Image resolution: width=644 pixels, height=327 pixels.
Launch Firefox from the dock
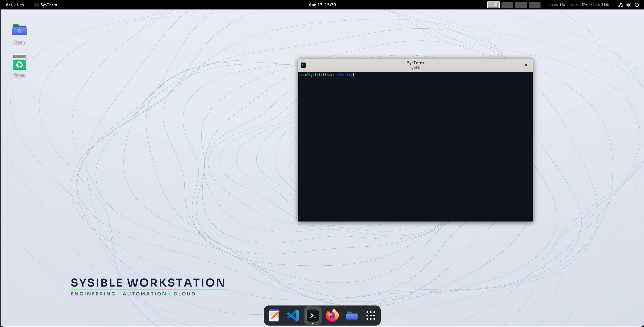point(332,316)
